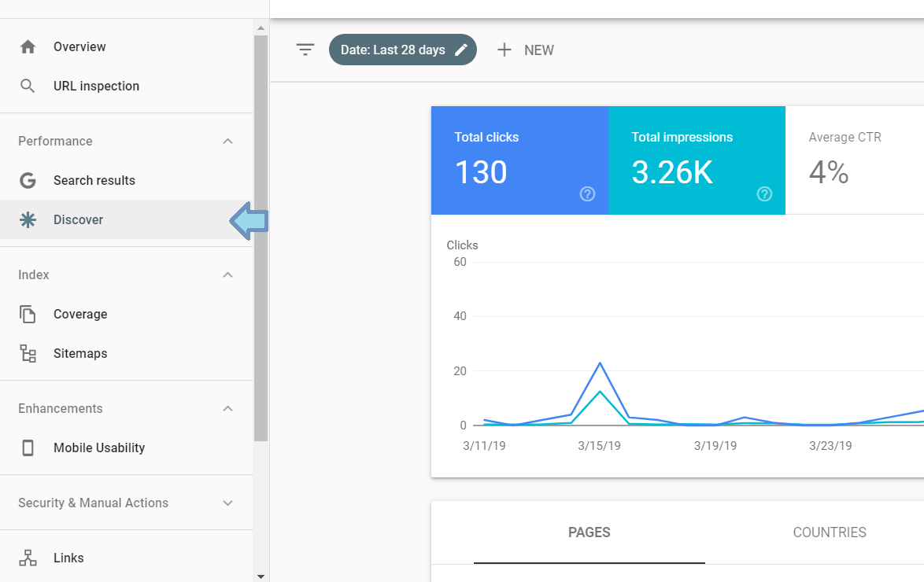Click the Links icon in sidebar
Screen dimensions: 924x582
pos(28,558)
